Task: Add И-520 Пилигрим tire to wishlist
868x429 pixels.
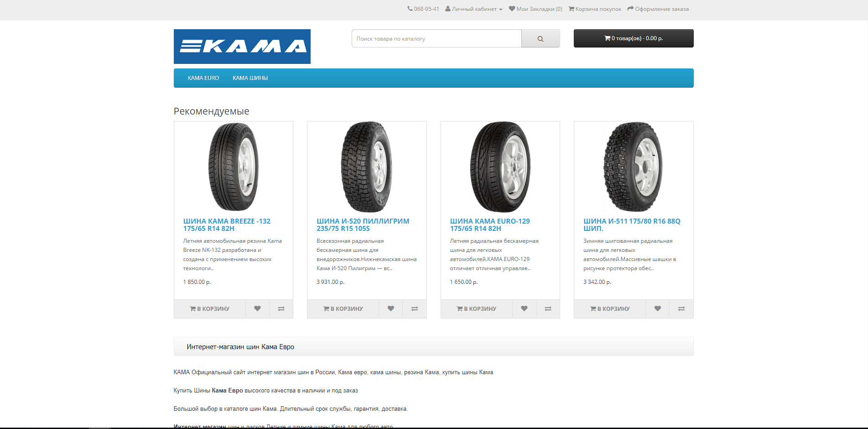Action: click(x=391, y=309)
